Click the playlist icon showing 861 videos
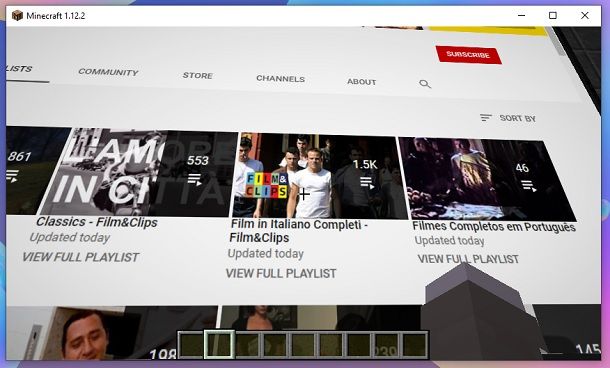The width and height of the screenshot is (610, 368). [12, 176]
